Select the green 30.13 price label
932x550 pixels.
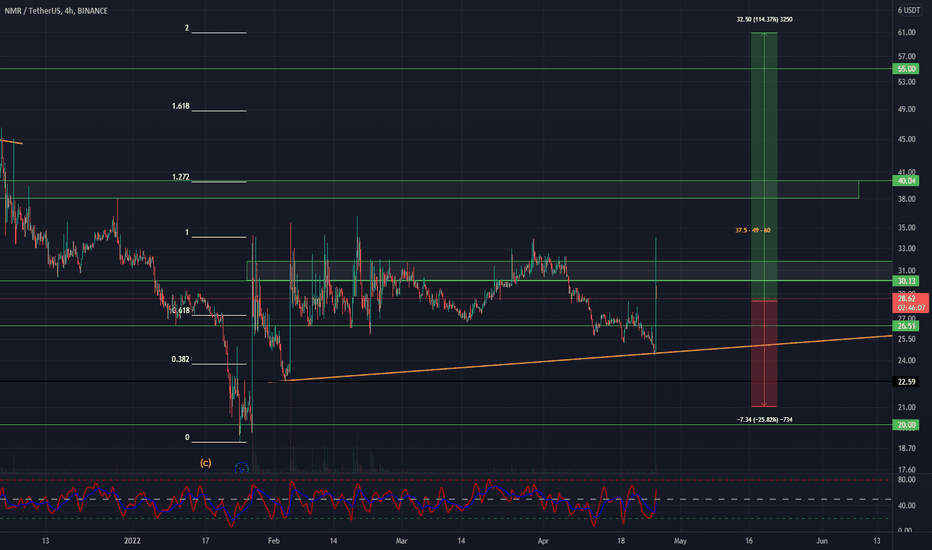tap(906, 281)
